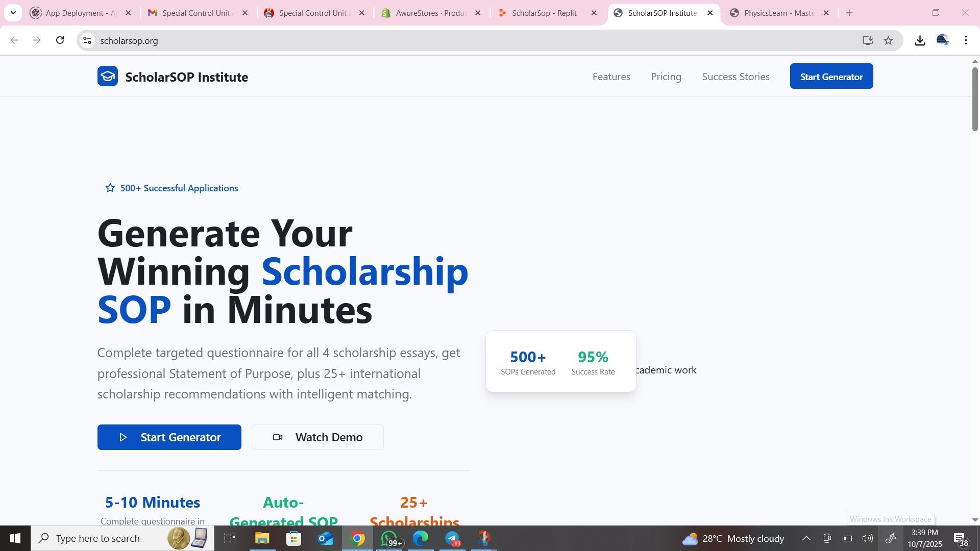Viewport: 980px width, 551px height.
Task: Bookmark this page using the star icon
Action: coord(889,40)
